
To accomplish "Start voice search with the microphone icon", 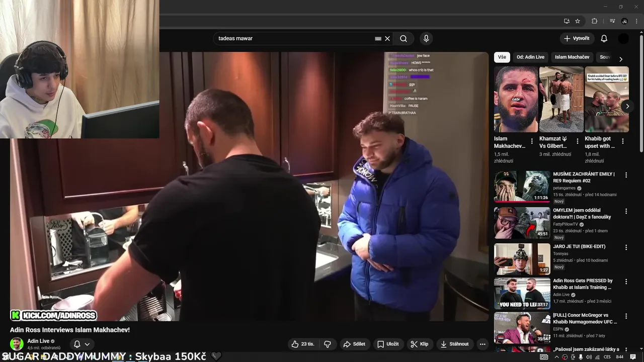I will [x=426, y=38].
